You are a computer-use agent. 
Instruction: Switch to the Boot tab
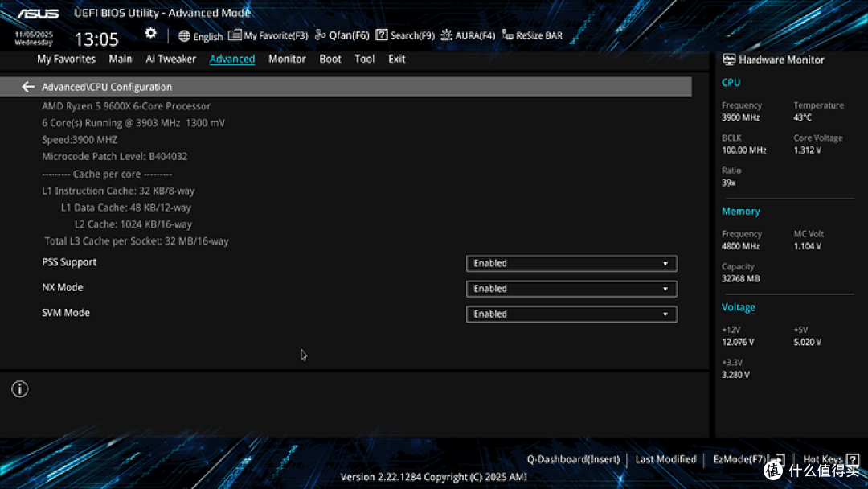(330, 59)
